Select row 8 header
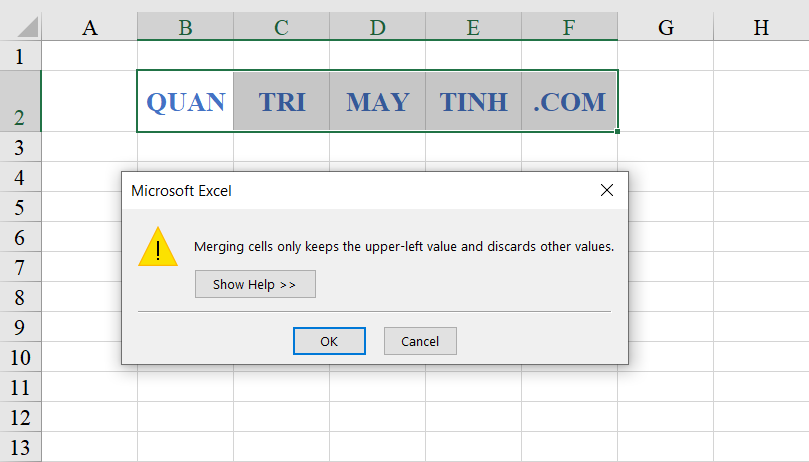Viewport: 809px width, 462px height. [20, 297]
